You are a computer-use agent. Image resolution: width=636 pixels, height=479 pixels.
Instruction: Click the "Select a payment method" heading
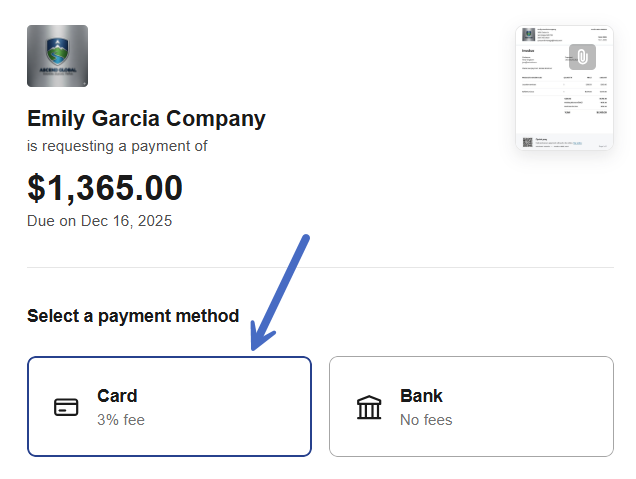click(x=133, y=316)
